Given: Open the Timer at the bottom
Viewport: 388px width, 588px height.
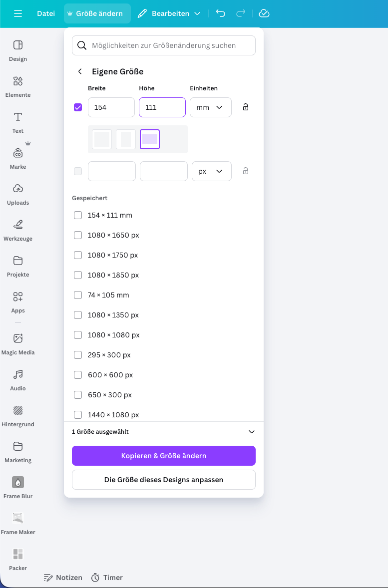Looking at the screenshot, I should click(x=107, y=578).
